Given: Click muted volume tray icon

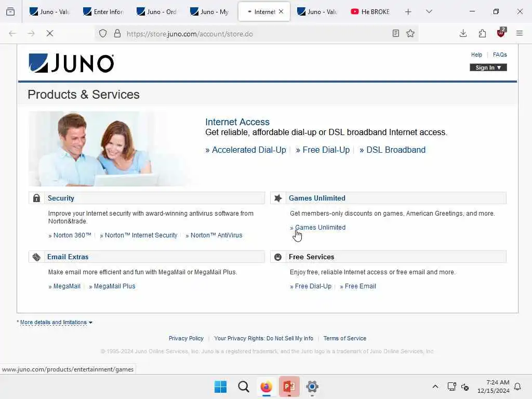Looking at the screenshot, I should [x=465, y=387].
